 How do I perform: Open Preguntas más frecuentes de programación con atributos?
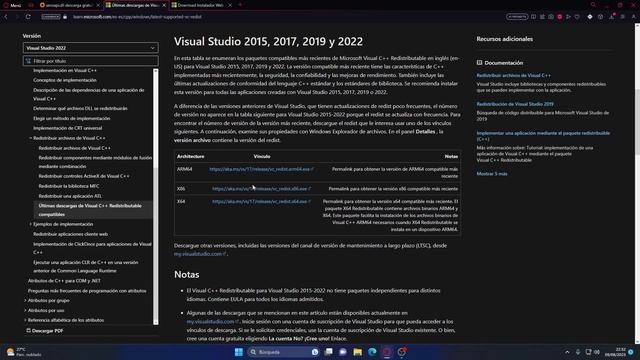tap(87, 291)
